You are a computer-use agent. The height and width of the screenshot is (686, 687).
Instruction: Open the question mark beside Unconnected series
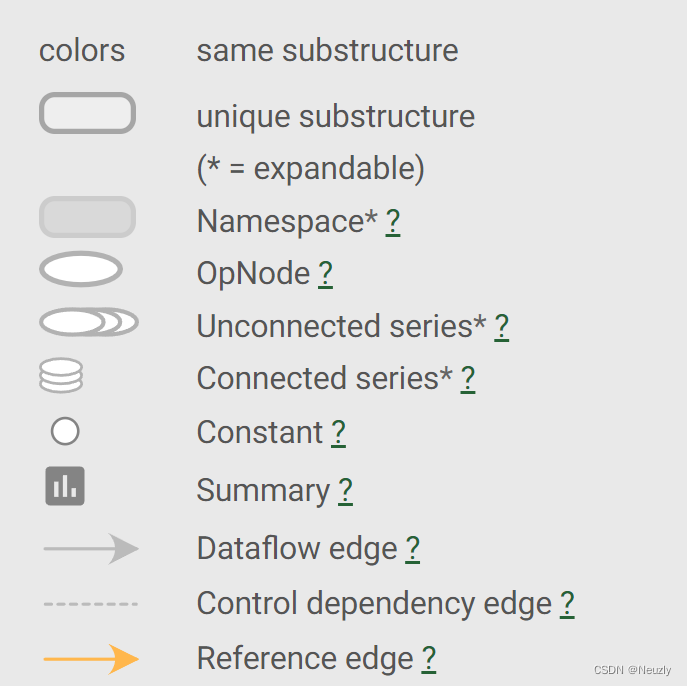point(501,326)
